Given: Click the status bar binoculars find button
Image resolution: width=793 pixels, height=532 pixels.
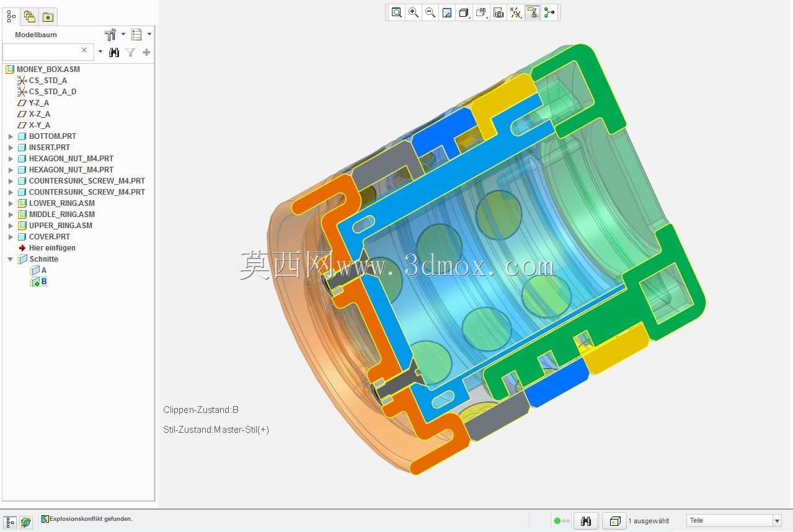Looking at the screenshot, I should coord(586,521).
